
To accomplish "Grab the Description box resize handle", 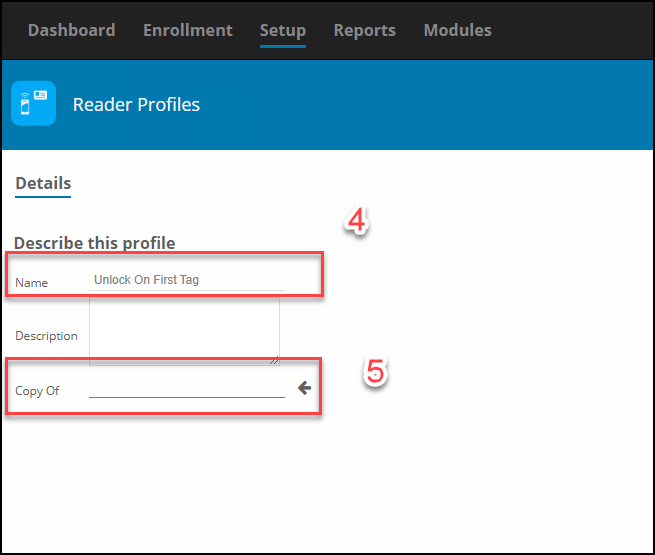I will click(x=274, y=360).
